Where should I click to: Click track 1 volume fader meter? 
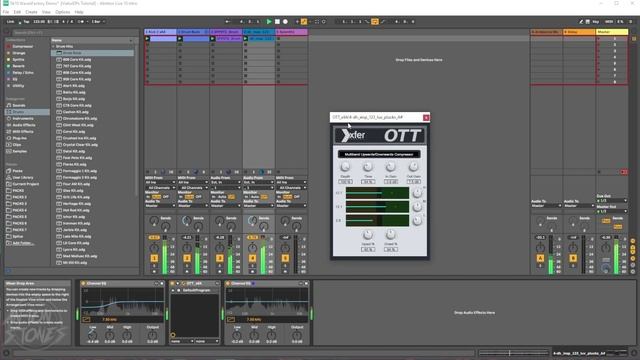tap(165, 255)
